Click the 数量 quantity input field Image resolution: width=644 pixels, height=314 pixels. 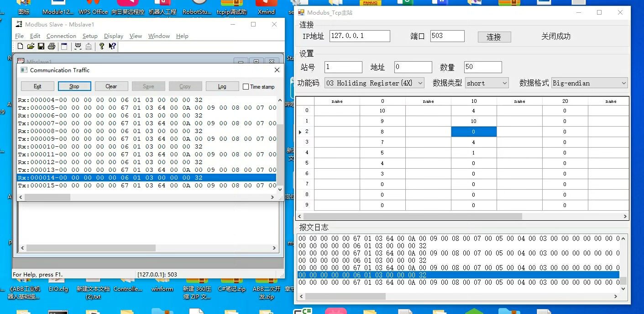coord(483,67)
